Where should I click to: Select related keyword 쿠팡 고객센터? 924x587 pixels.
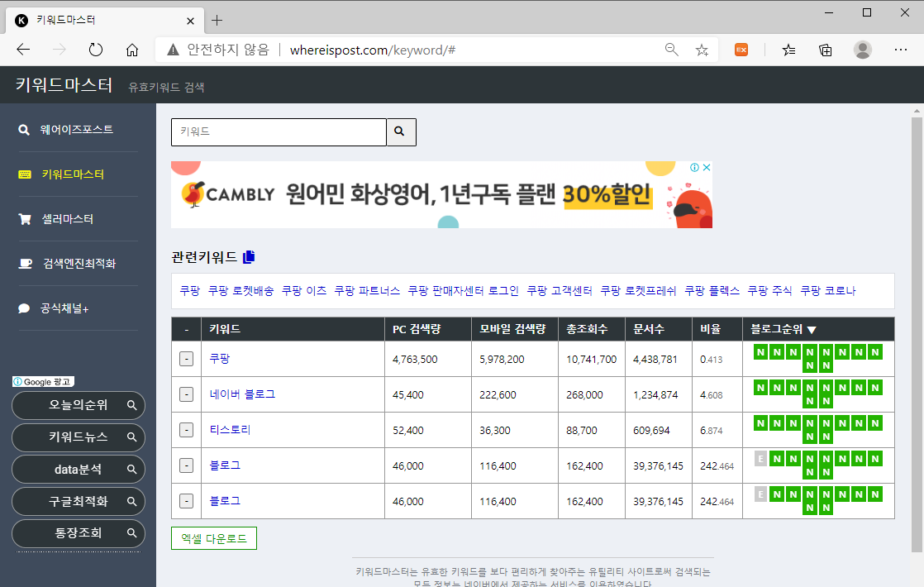[560, 290]
